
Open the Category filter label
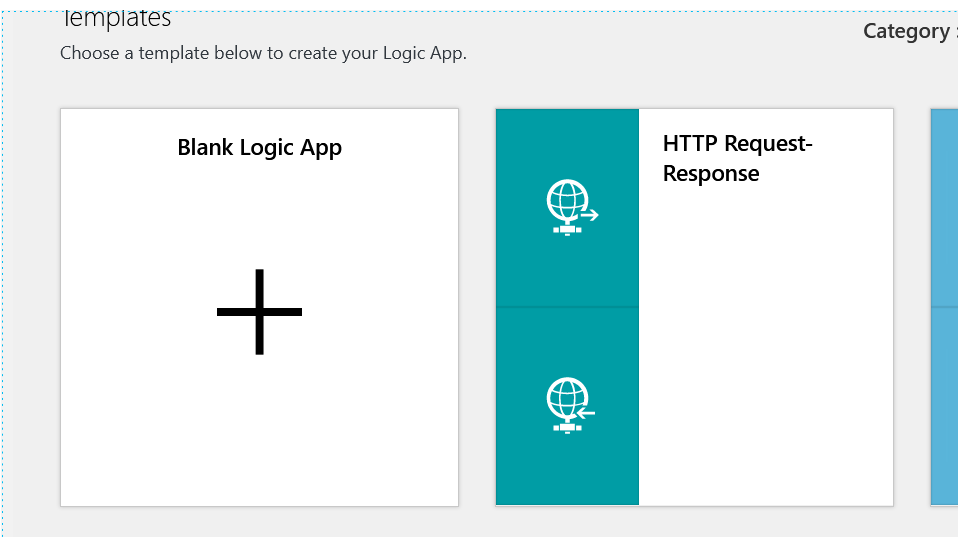coord(910,31)
